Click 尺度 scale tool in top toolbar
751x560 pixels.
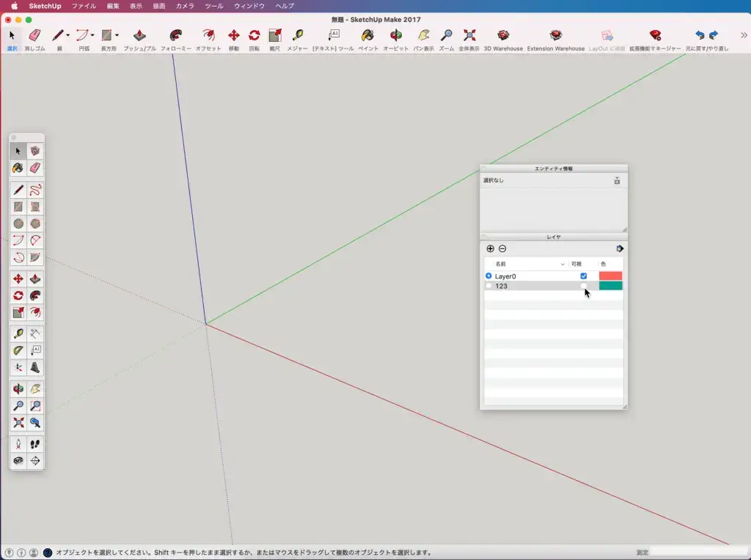(x=274, y=40)
